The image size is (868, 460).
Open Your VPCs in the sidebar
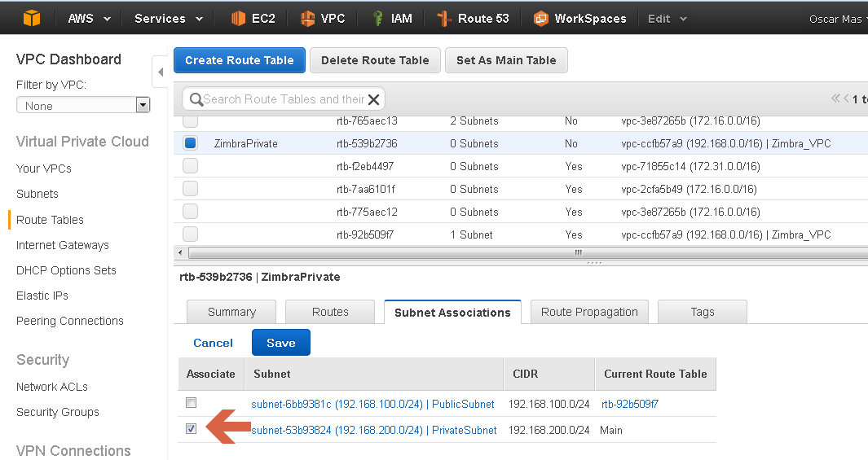tap(44, 169)
